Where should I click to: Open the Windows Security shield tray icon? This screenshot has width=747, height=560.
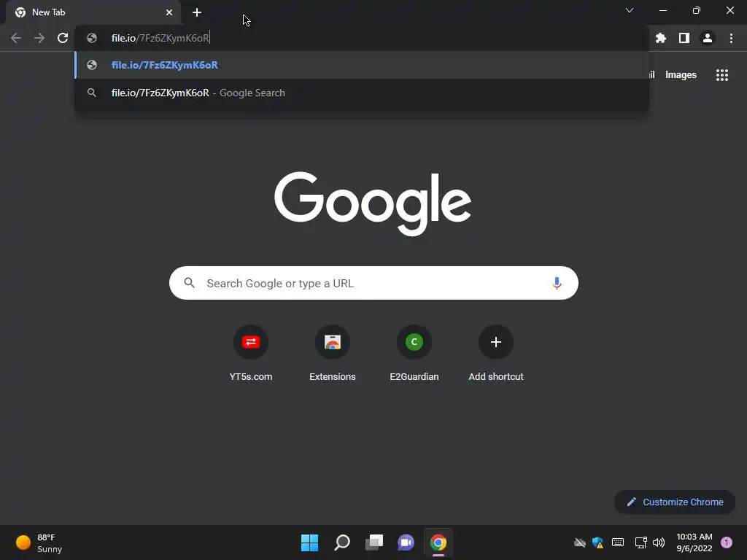tap(598, 542)
